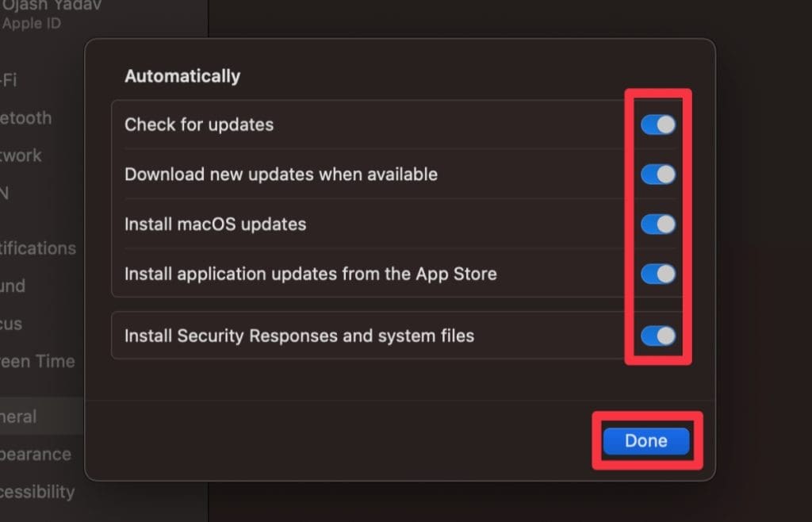Select Bluetooth in the sidebar
This screenshot has height=522, width=812.
click(26, 118)
